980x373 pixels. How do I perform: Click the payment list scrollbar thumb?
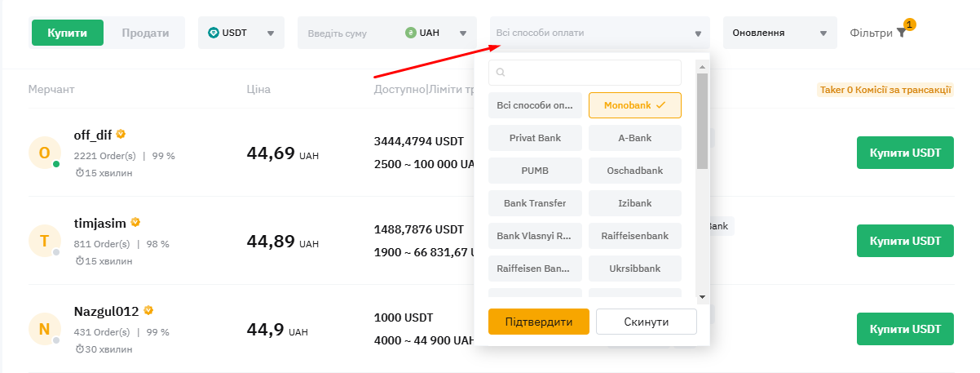[702, 121]
